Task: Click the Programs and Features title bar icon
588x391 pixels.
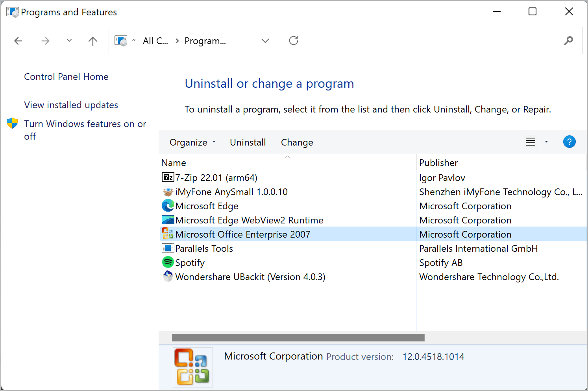Action: point(13,12)
